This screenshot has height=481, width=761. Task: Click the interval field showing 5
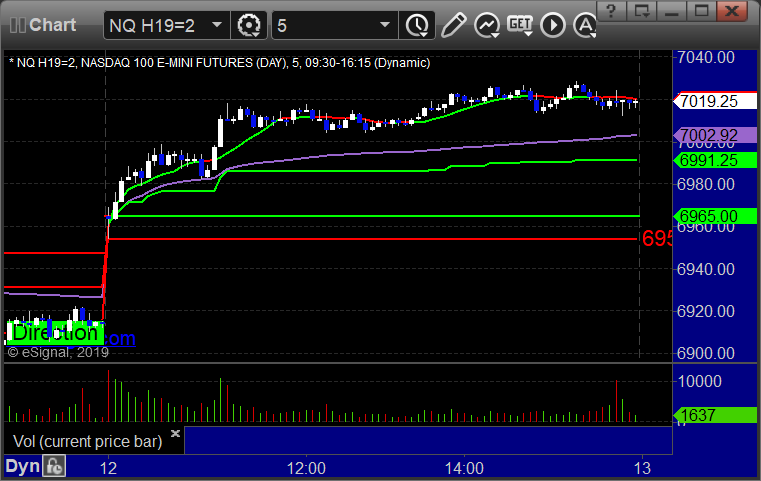point(335,25)
